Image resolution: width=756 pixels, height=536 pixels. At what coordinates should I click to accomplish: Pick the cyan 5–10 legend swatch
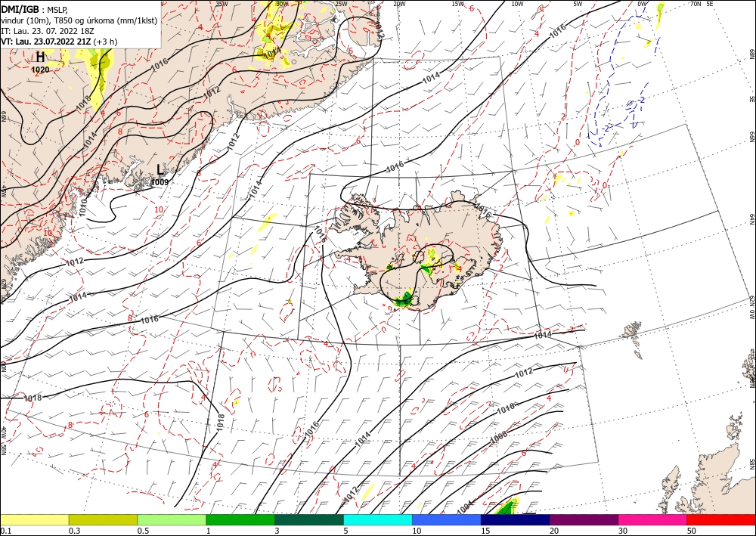378,519
